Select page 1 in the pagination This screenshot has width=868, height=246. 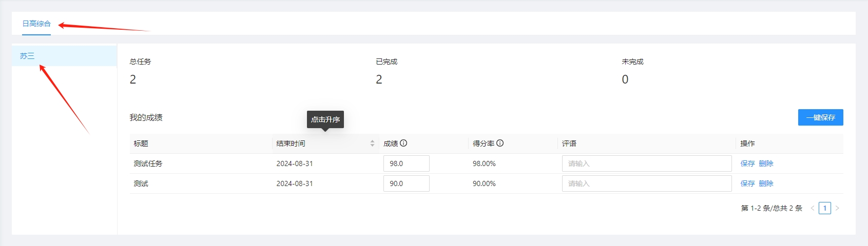pos(825,208)
